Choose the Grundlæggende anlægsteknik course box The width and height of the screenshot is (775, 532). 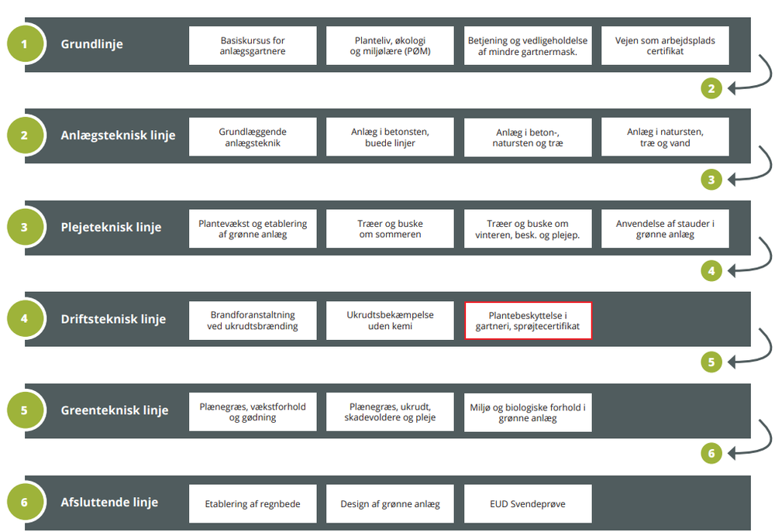(253, 137)
